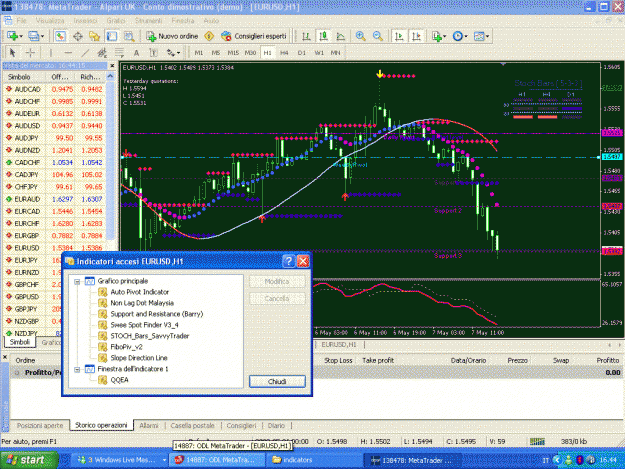Switch to the Casella postale tab
The width and height of the screenshot is (625, 469).
193,426
